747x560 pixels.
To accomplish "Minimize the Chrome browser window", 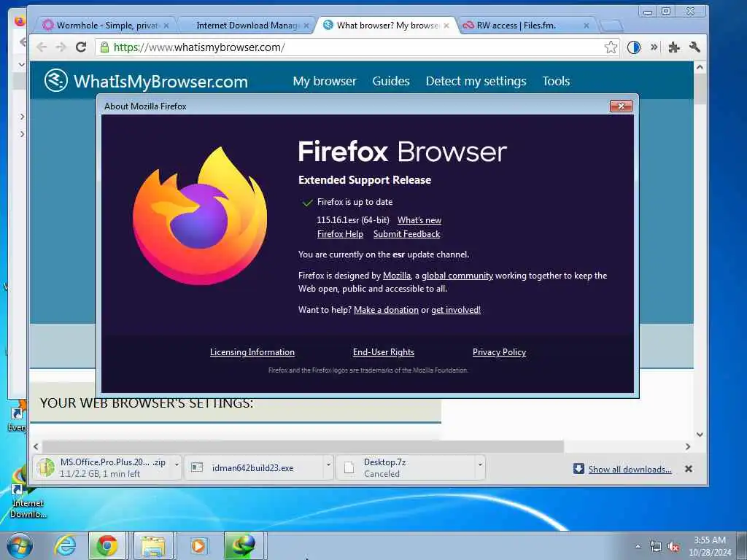I will (x=648, y=12).
